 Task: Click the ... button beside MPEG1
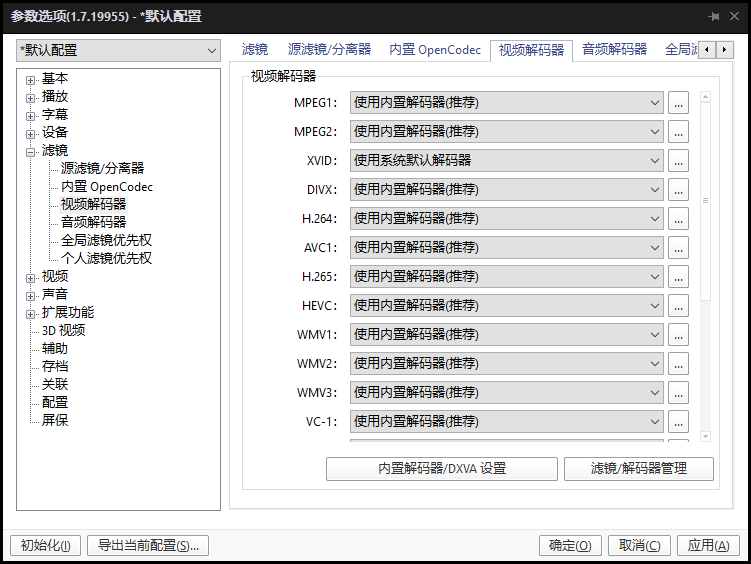678,102
